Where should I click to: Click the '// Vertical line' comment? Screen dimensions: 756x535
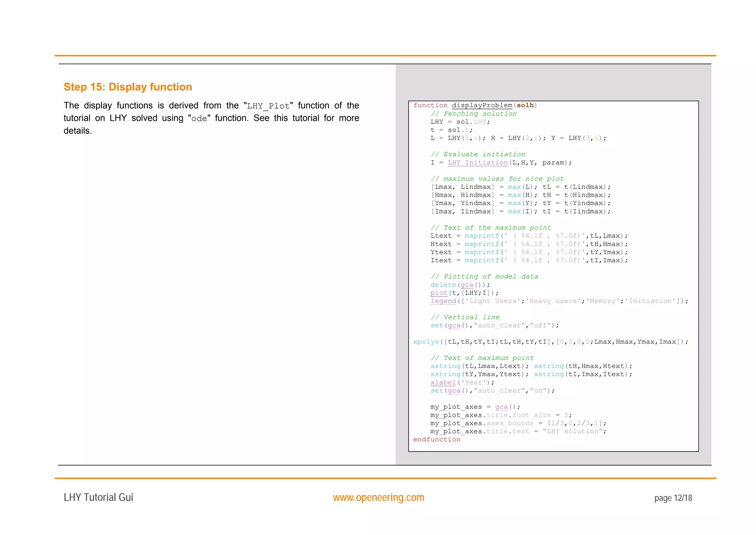point(465,317)
